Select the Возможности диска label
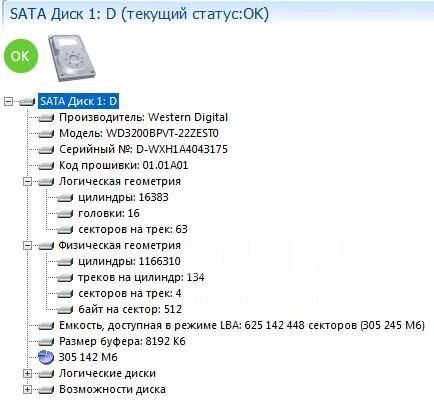Screen dimensions: 434x408 point(112,389)
